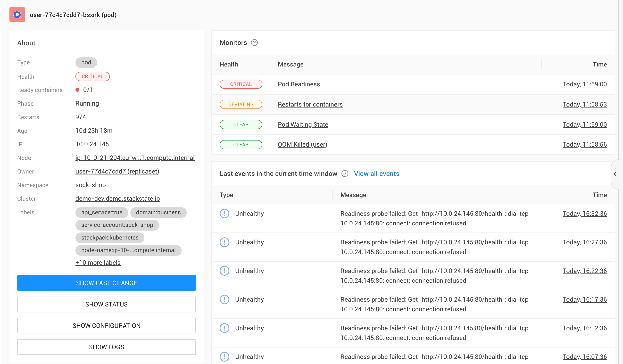This screenshot has width=623, height=364.
Task: Click the CRITICAL badge in Monitors table
Action: tap(241, 84)
